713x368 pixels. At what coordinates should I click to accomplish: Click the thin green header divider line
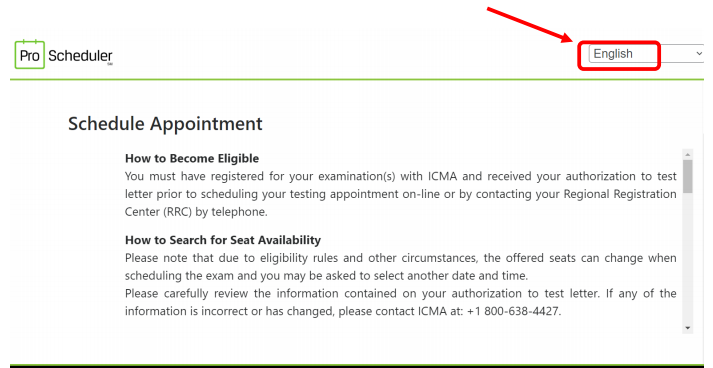pos(357,80)
